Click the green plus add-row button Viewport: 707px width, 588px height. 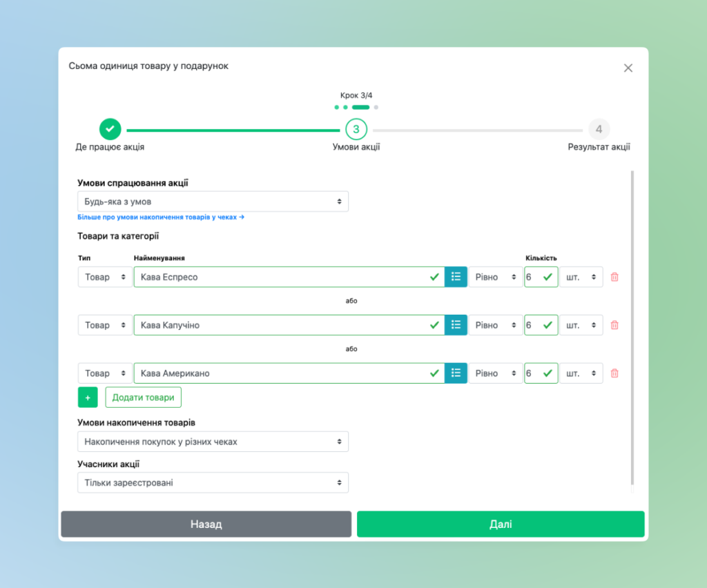pyautogui.click(x=88, y=398)
